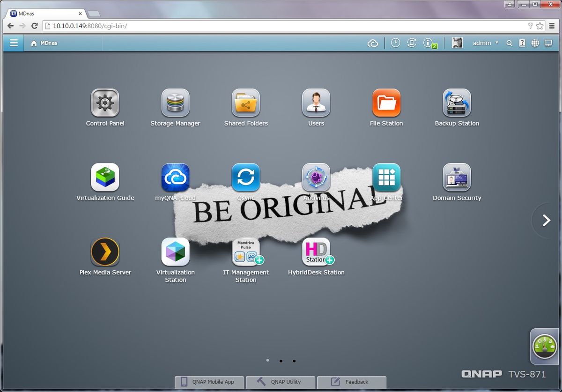Open desktop preferences monitor icon
Image resolution: width=562 pixels, height=392 pixels.
pos(548,43)
